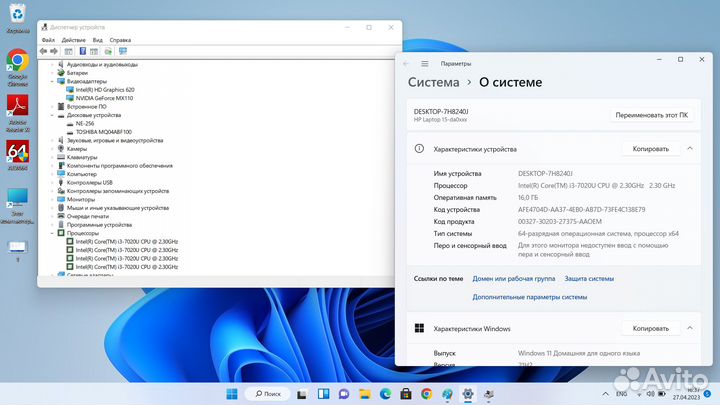
Task: Collapse the Дисковые устройства tree node
Action: click(52, 115)
